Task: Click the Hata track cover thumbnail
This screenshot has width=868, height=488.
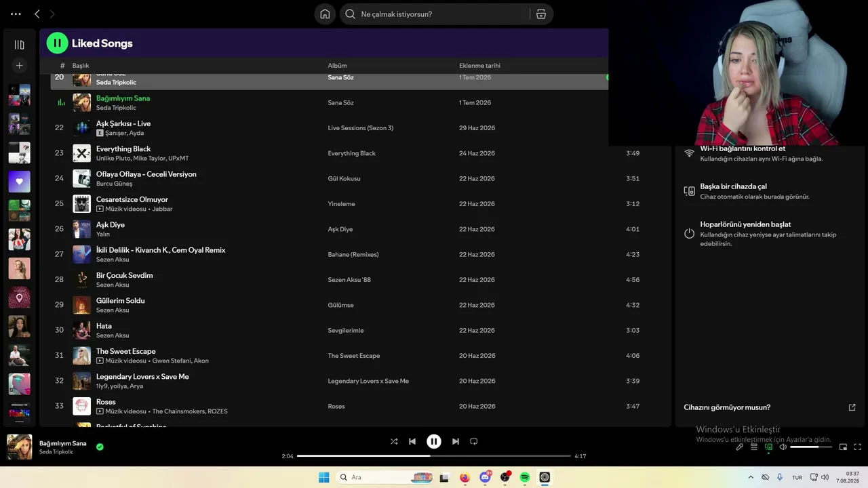Action: click(x=81, y=330)
